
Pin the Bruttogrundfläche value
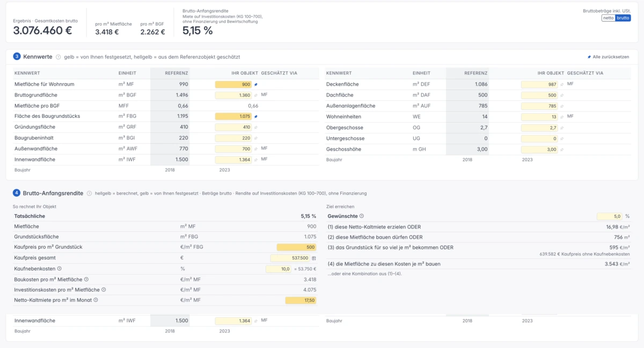pos(256,95)
